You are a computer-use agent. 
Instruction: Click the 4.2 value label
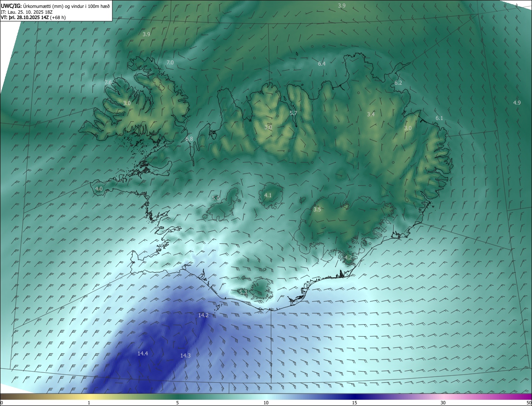coord(348,258)
